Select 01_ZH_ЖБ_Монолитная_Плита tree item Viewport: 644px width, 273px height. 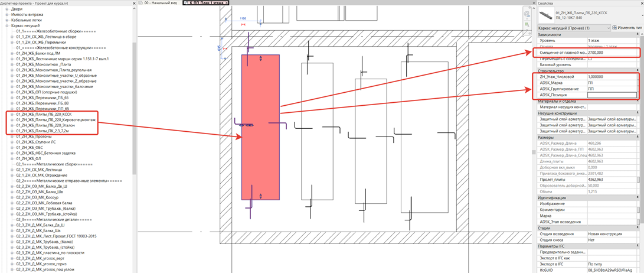point(44,64)
